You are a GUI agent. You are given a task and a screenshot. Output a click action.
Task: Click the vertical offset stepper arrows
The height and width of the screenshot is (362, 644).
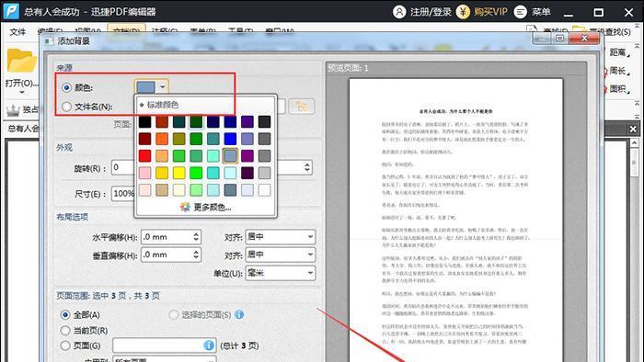pos(196,255)
